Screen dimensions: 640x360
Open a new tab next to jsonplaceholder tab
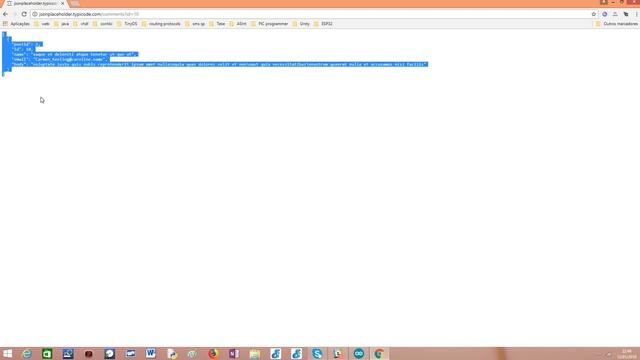pos(75,3)
